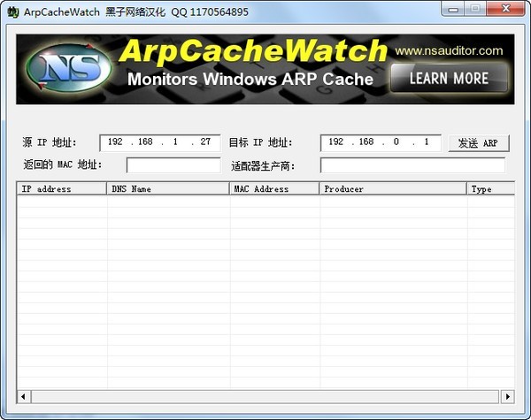The image size is (531, 420).
Task: Click the horizontal scrollbar left arrow
Action: [23, 396]
